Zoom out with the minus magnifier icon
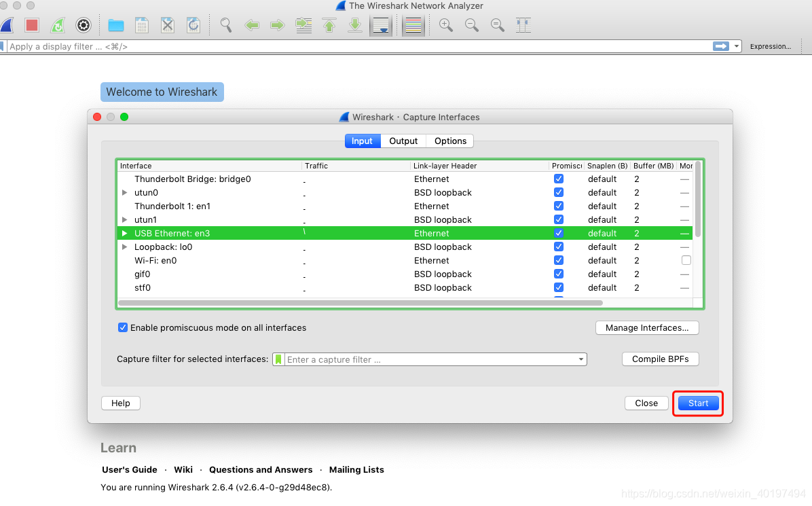The width and height of the screenshot is (812, 506). 472,25
